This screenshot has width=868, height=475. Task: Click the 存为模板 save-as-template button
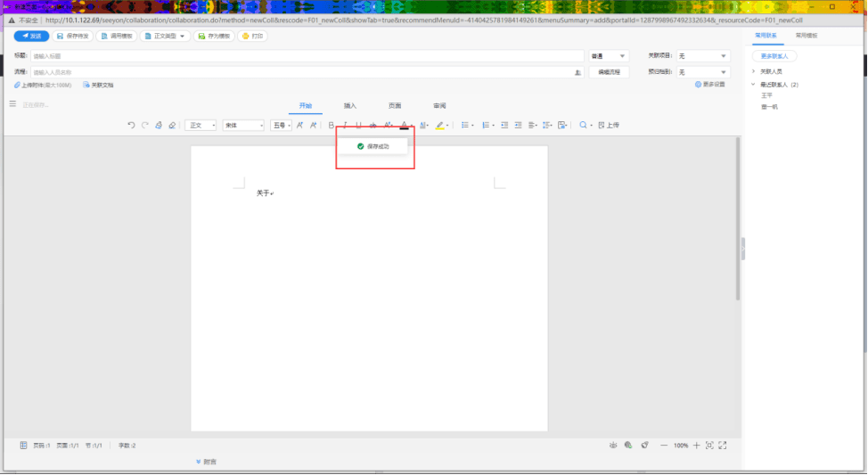point(214,36)
